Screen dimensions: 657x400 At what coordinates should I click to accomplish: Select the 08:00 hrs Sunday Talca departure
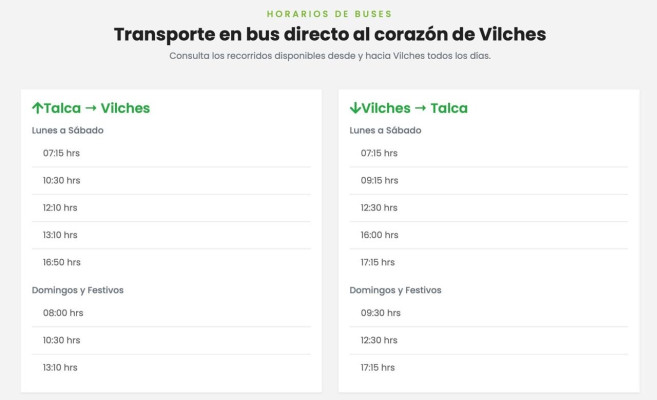[171, 313]
